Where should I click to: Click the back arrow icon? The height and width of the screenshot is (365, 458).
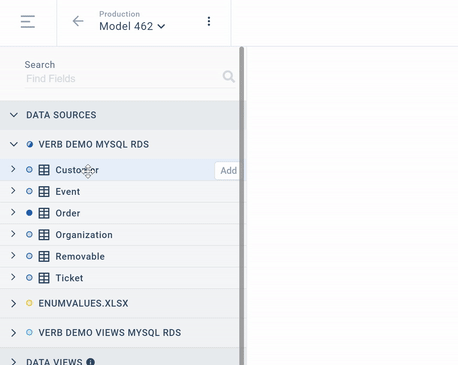[78, 21]
